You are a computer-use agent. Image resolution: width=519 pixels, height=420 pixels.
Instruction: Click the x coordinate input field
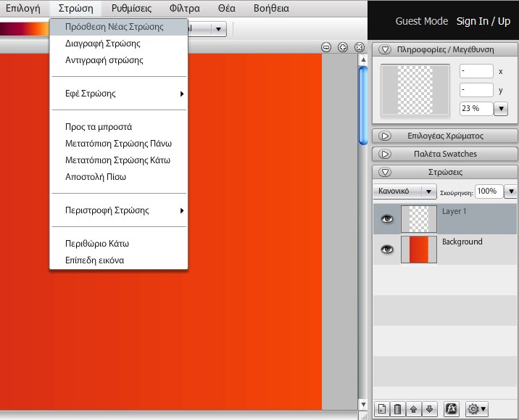point(477,71)
